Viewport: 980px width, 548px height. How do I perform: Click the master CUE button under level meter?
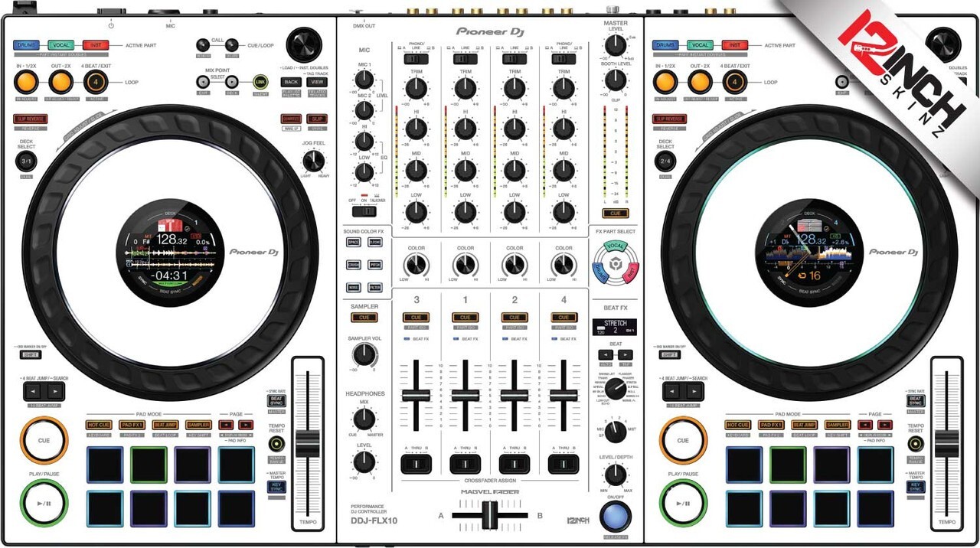point(616,214)
